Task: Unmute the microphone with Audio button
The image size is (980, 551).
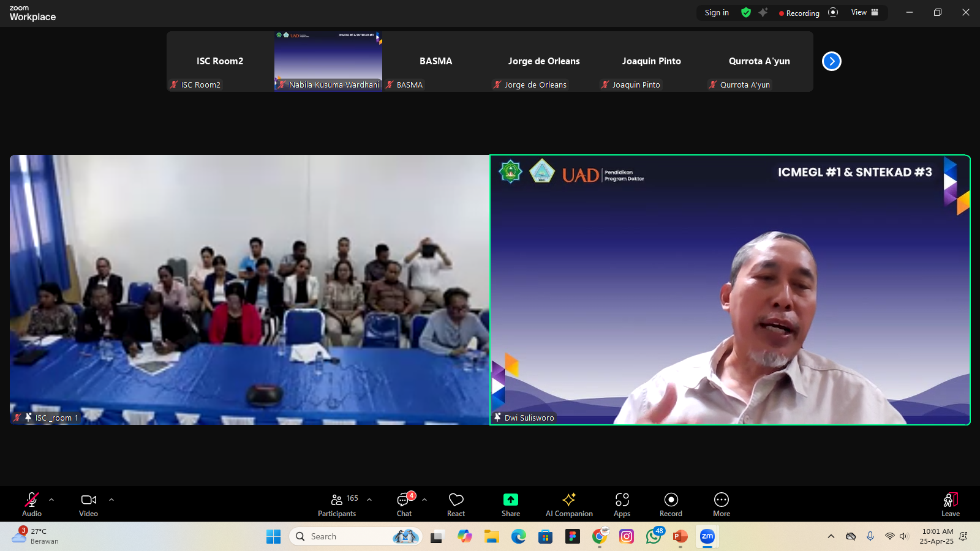Action: click(x=32, y=504)
